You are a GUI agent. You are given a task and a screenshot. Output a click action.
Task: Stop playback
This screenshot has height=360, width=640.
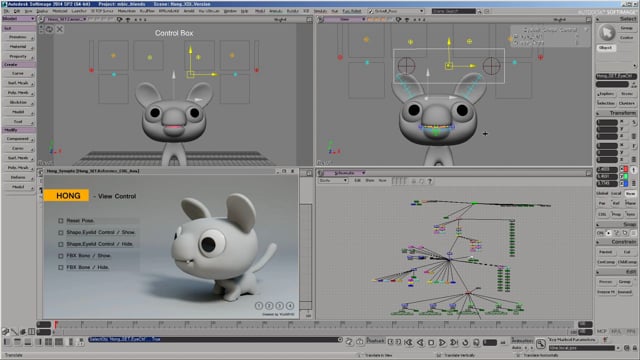tap(431, 343)
